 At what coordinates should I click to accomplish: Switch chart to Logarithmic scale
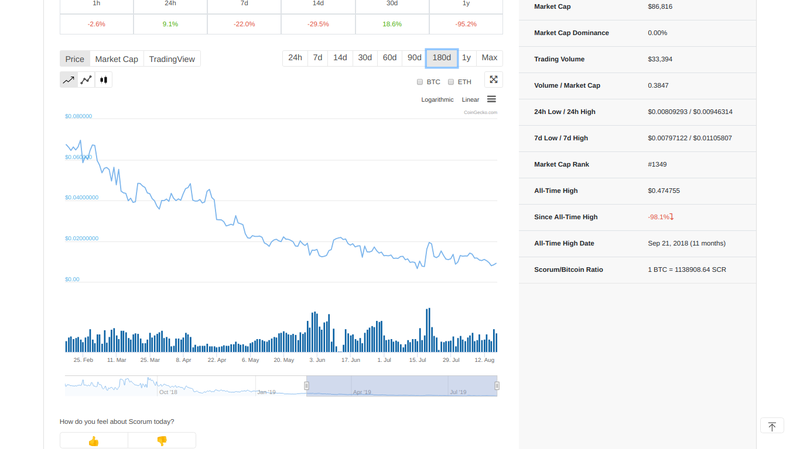pyautogui.click(x=437, y=99)
